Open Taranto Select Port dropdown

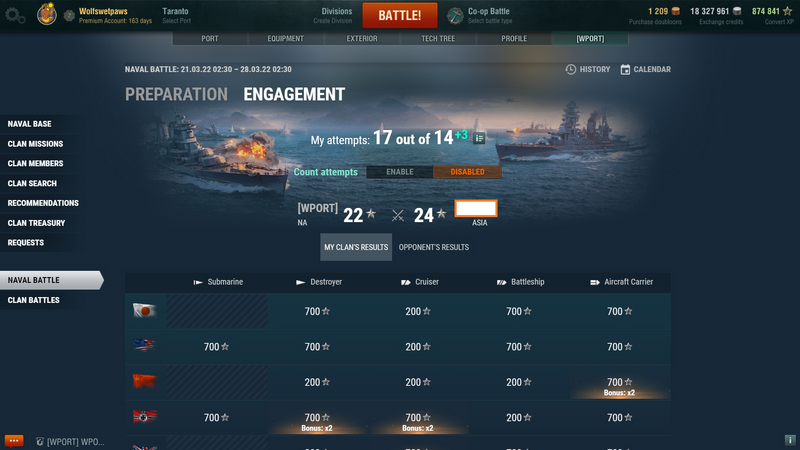click(177, 15)
